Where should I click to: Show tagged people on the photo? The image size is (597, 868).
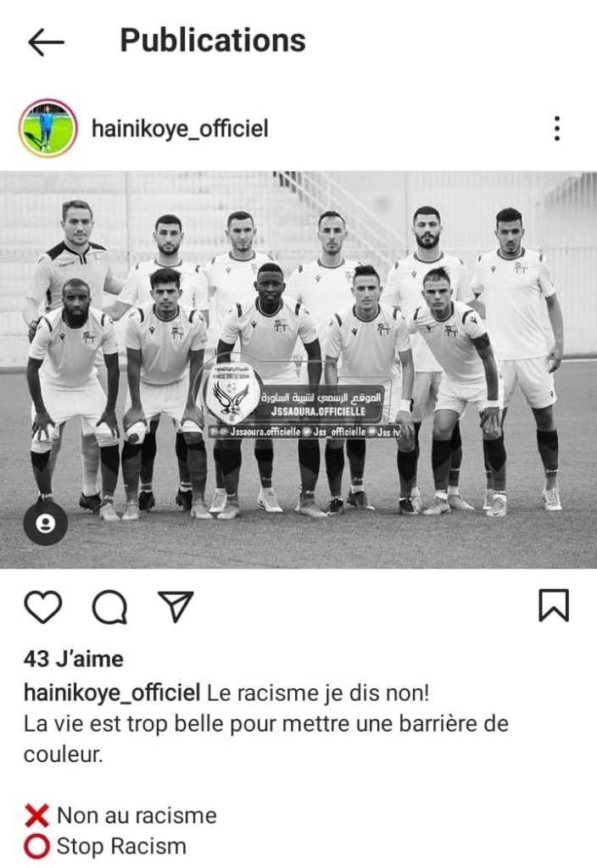(46, 523)
